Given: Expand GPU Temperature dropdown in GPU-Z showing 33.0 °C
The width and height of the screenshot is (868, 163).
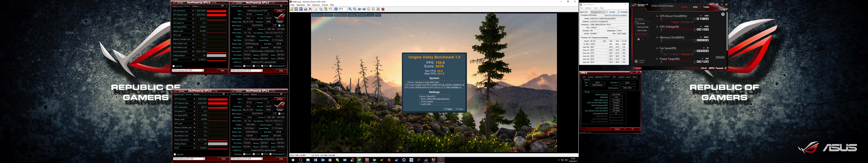Looking at the screenshot, I should click(x=193, y=19).
